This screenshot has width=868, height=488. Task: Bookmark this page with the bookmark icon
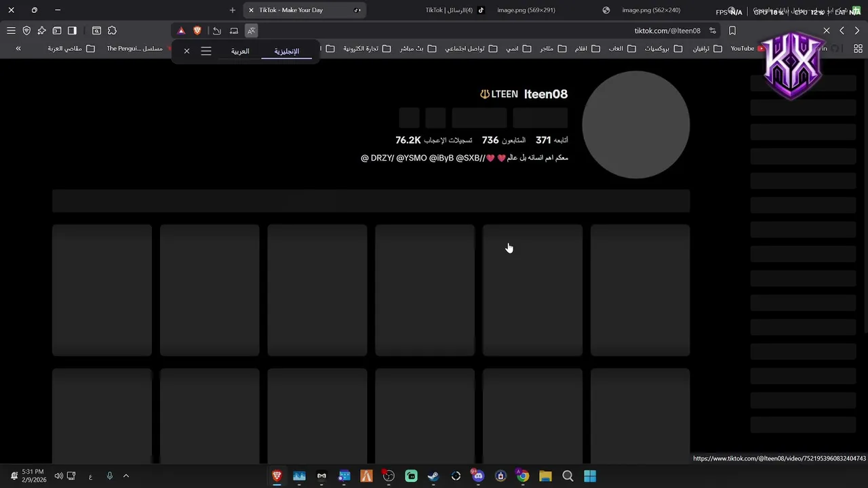732,30
